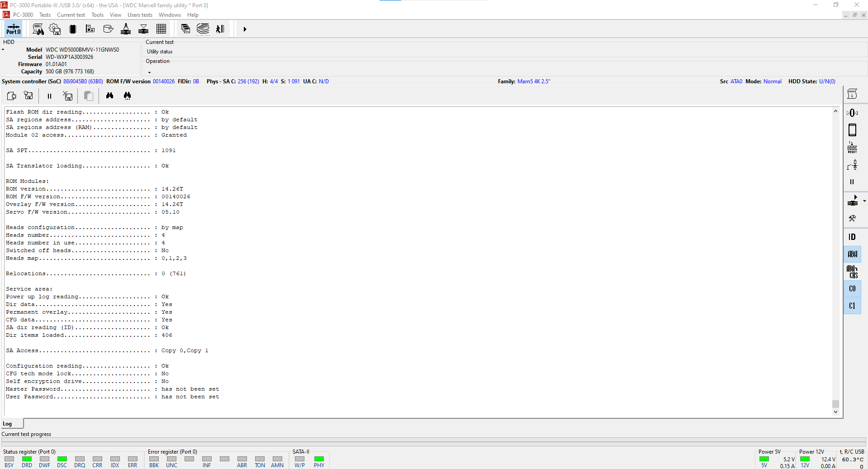
Task: Click the ID button in right sidebar
Action: click(x=852, y=237)
